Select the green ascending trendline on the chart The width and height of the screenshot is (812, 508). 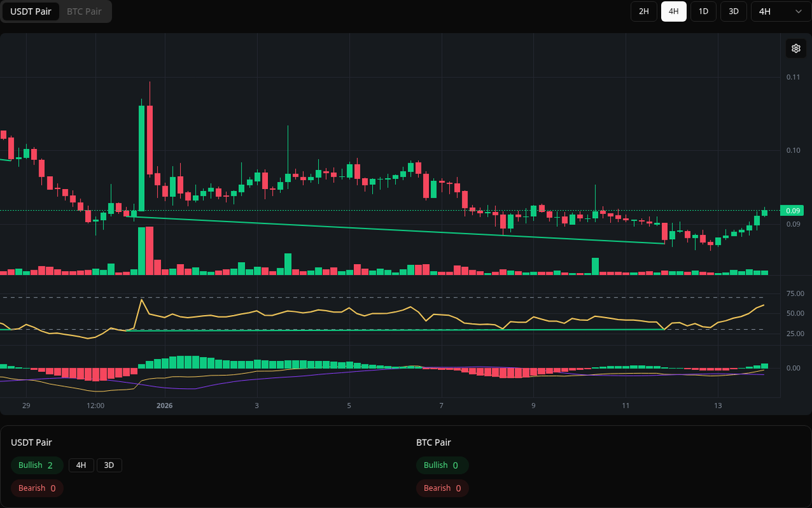tap(406, 230)
